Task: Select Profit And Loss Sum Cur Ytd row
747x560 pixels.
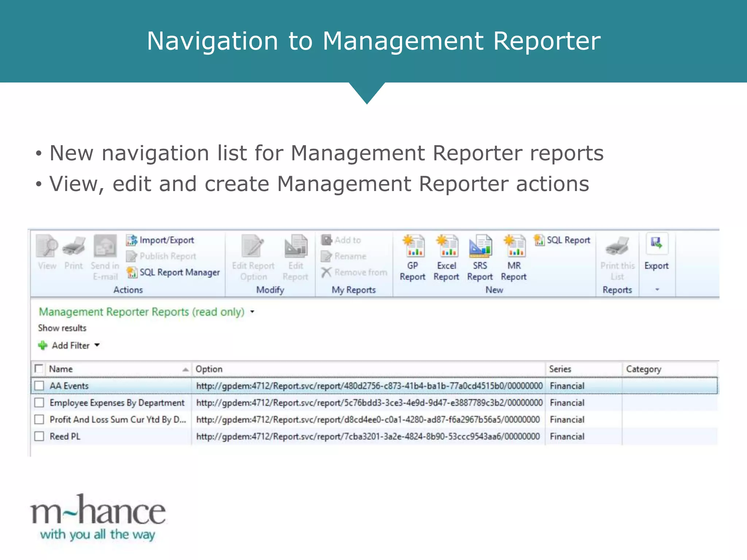Action: (x=118, y=420)
